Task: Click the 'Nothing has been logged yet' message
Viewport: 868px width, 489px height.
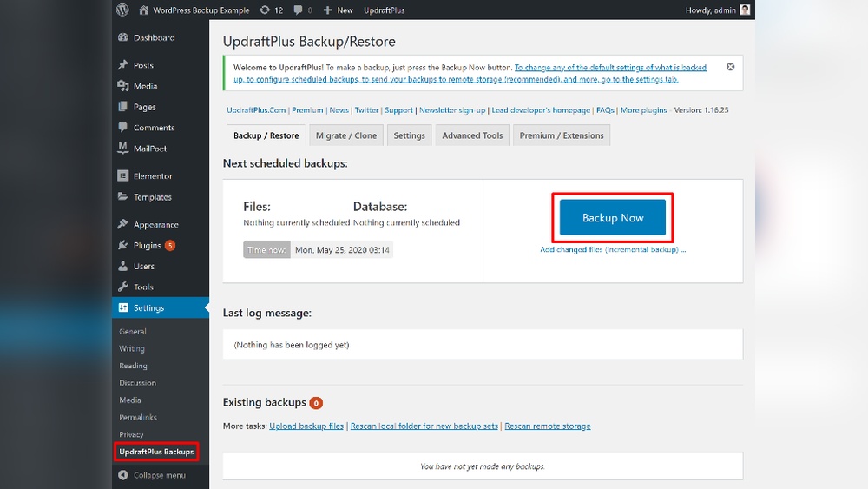Action: (292, 345)
